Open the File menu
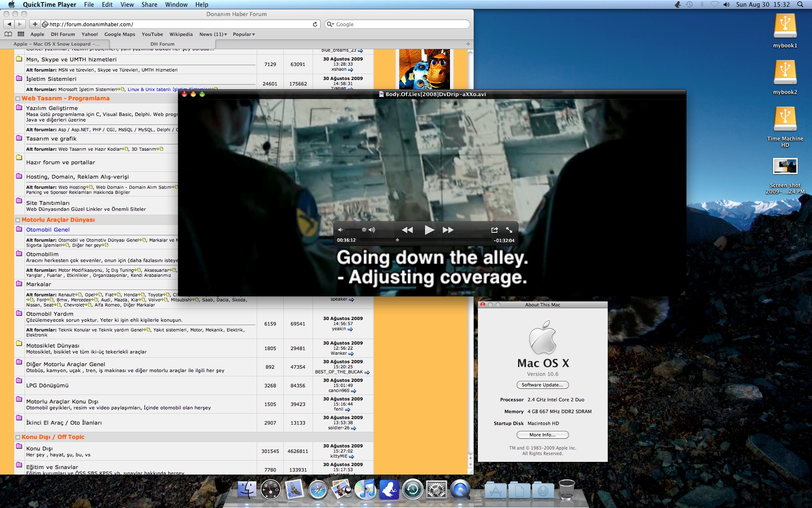 [89, 5]
